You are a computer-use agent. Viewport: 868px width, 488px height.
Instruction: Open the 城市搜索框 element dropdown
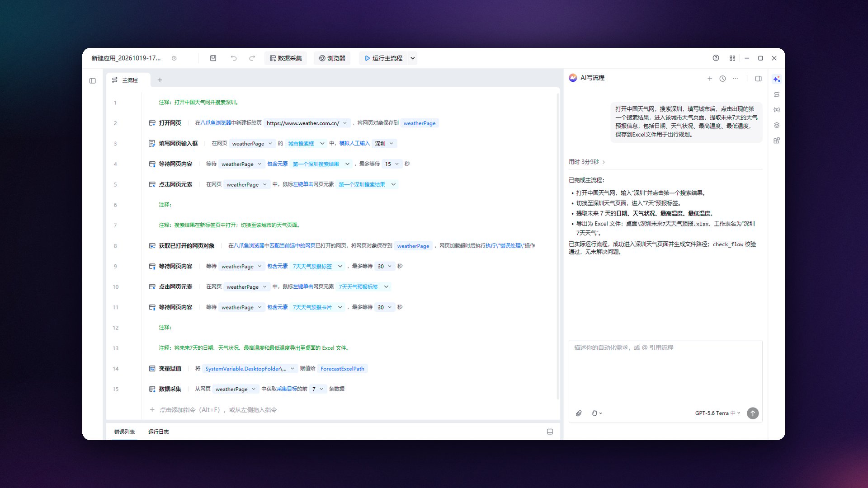322,143
